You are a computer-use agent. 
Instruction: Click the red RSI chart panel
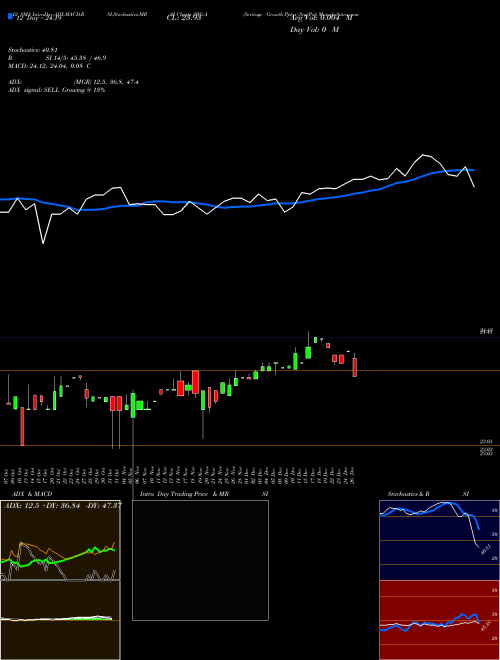[x=439, y=620]
